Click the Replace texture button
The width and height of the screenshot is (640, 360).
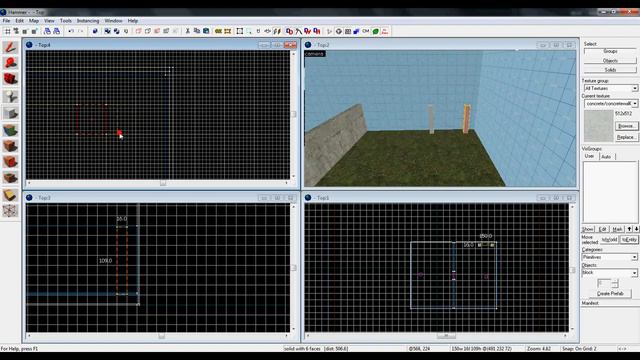[626, 137]
